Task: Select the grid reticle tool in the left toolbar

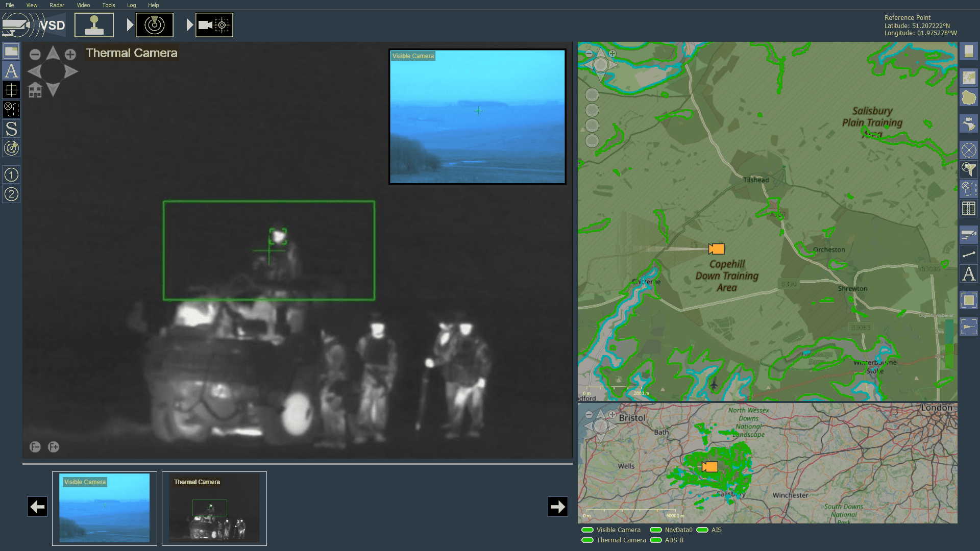Action: tap(11, 90)
